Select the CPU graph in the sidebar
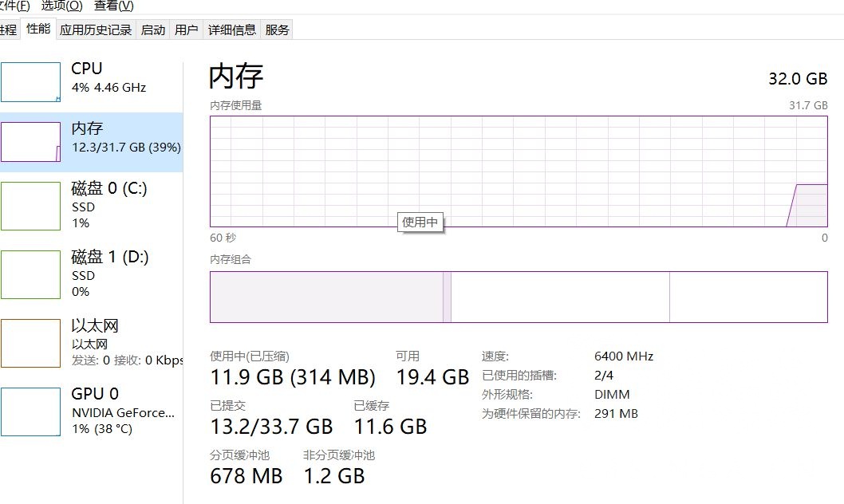Image resolution: width=844 pixels, height=504 pixels. (x=88, y=80)
